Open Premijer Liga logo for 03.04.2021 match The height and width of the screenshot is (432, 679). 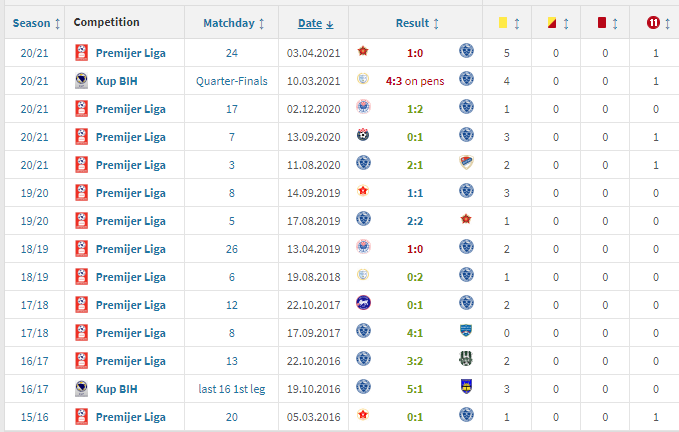click(x=81, y=53)
